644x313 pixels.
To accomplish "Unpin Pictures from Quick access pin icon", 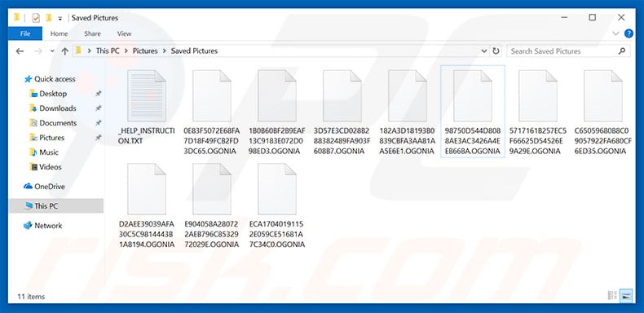I will point(98,138).
